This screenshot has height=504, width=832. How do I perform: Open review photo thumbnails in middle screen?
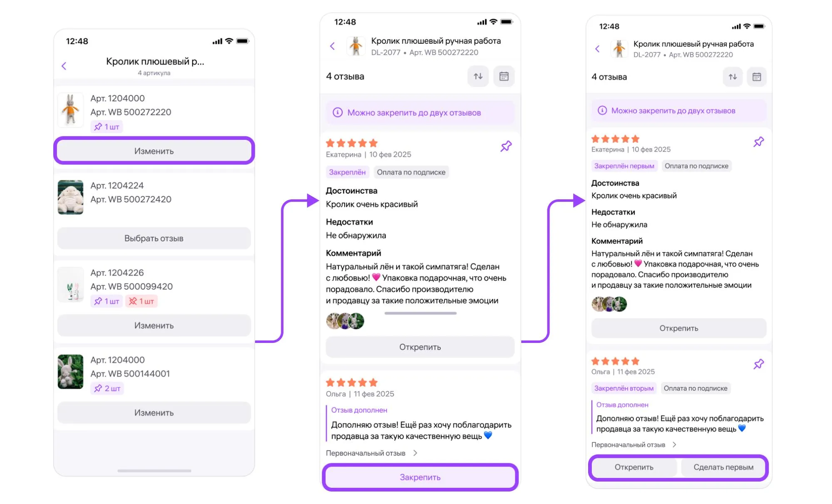point(345,321)
